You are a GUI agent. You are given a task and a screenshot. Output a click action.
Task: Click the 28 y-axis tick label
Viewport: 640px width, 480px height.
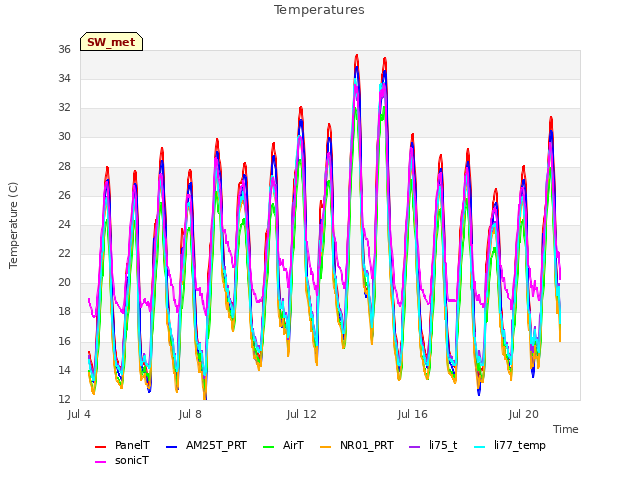[64, 166]
